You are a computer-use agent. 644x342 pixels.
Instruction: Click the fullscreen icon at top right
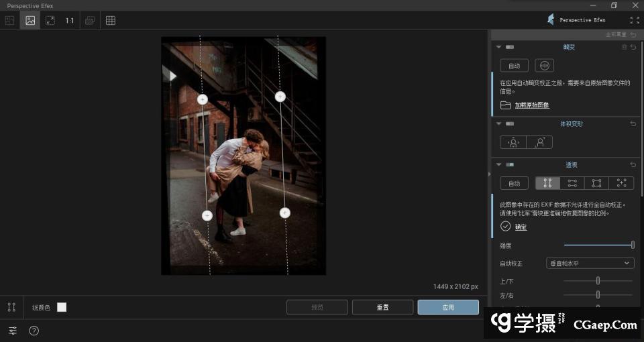(635, 20)
